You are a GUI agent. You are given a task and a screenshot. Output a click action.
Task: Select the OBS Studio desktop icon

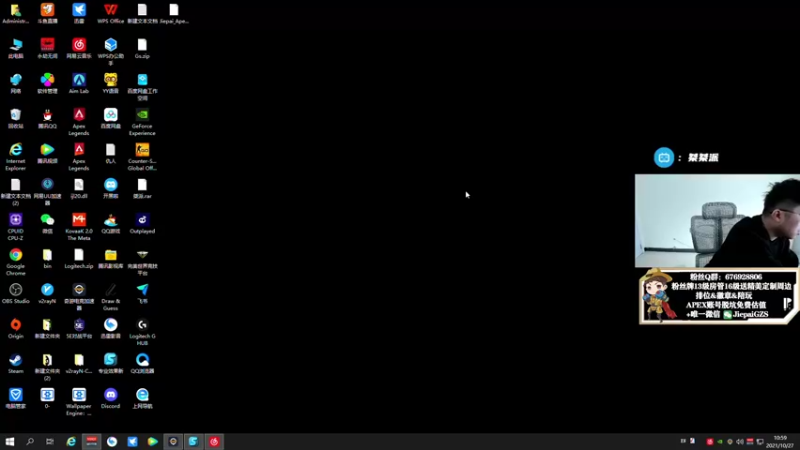[16, 293]
